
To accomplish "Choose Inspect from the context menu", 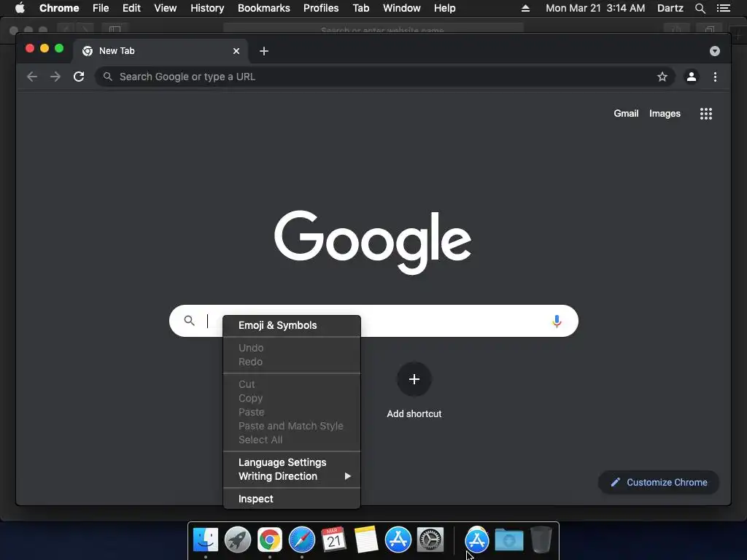I will [292, 499].
